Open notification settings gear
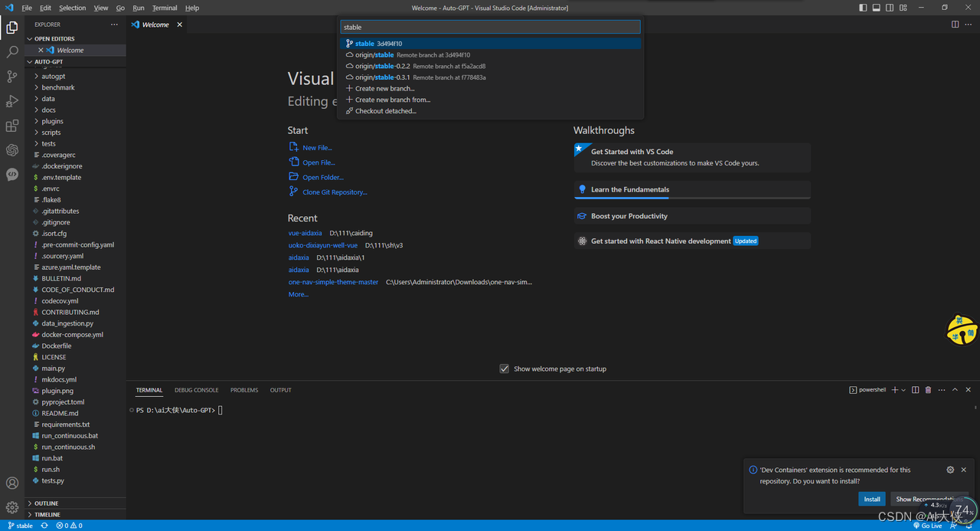This screenshot has width=980, height=531. tap(950, 470)
